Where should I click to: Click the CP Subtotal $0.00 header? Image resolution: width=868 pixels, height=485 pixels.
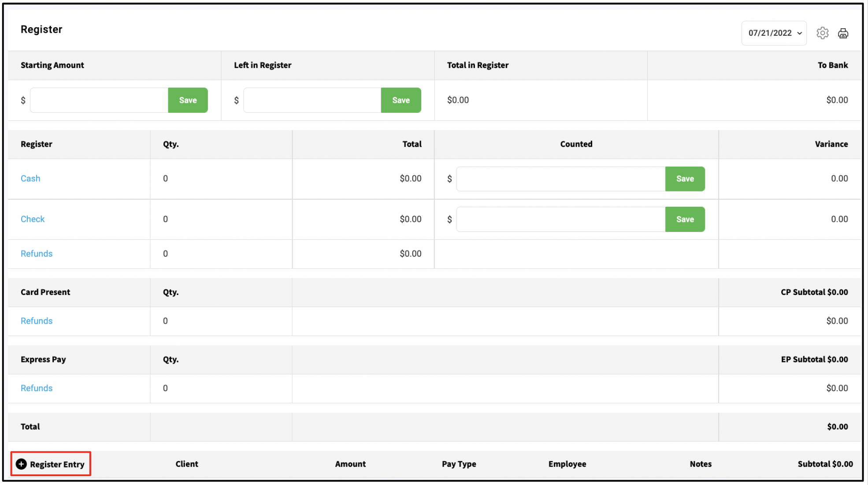814,292
